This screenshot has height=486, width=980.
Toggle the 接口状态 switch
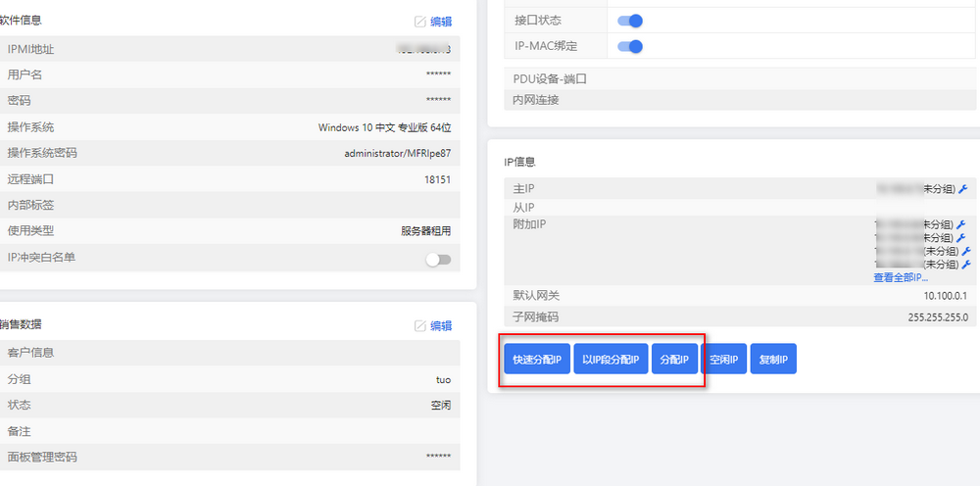coord(630,21)
